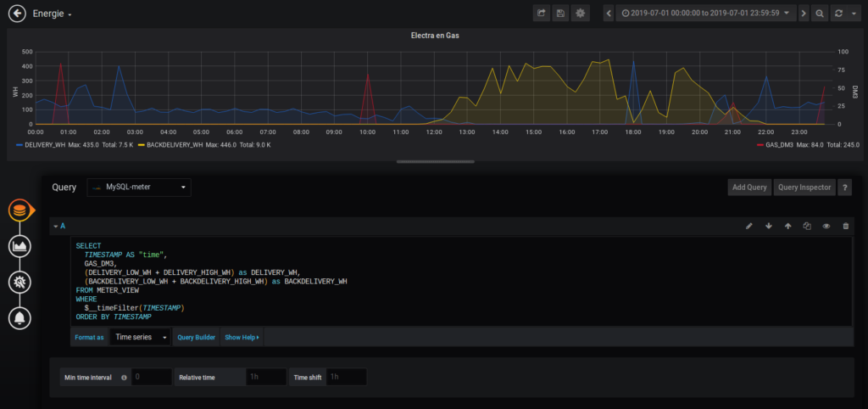
Task: Open the Visualization tab chart icon
Action: pos(19,246)
